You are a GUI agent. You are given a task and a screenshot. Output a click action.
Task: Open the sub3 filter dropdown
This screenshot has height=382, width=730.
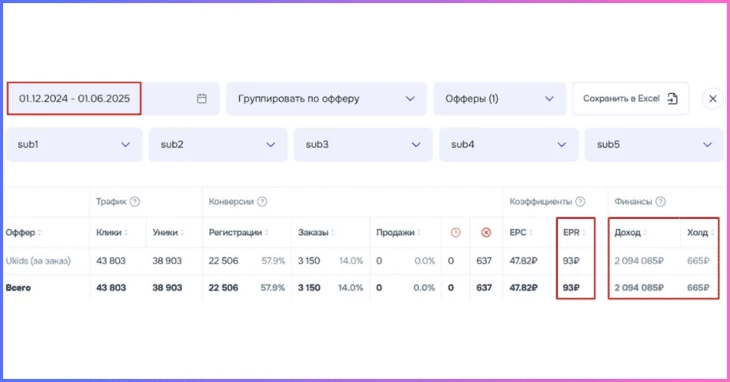(363, 145)
